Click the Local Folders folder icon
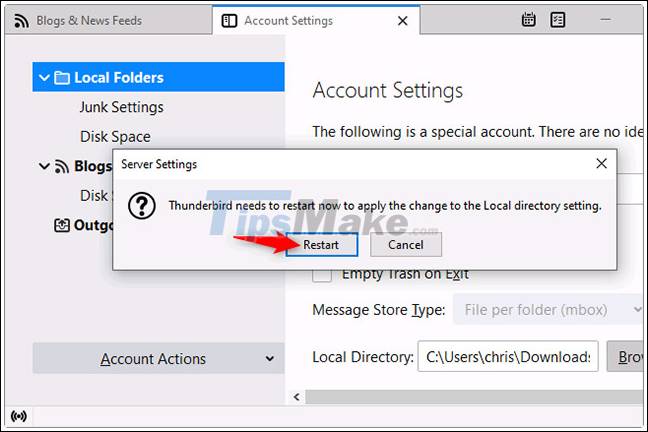 coord(62,77)
